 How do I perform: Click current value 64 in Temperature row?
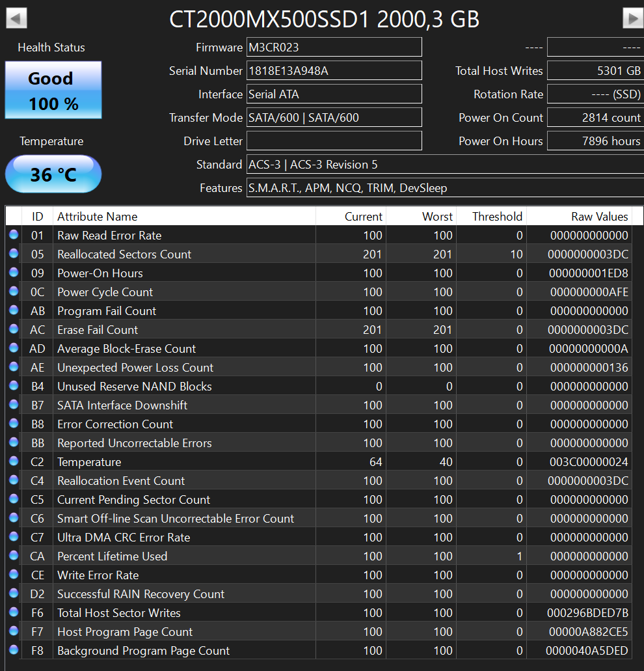375,461
